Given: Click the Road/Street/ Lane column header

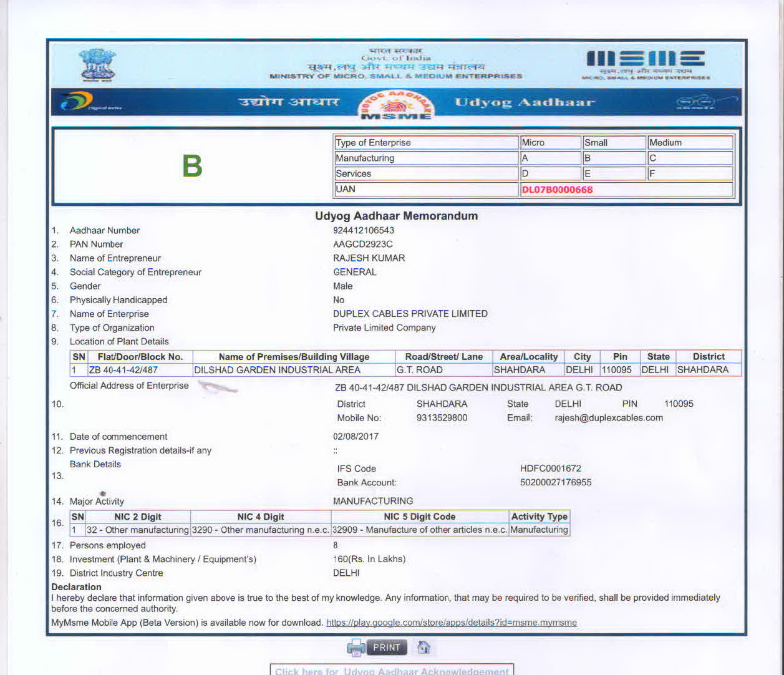Looking at the screenshot, I should [x=443, y=357].
